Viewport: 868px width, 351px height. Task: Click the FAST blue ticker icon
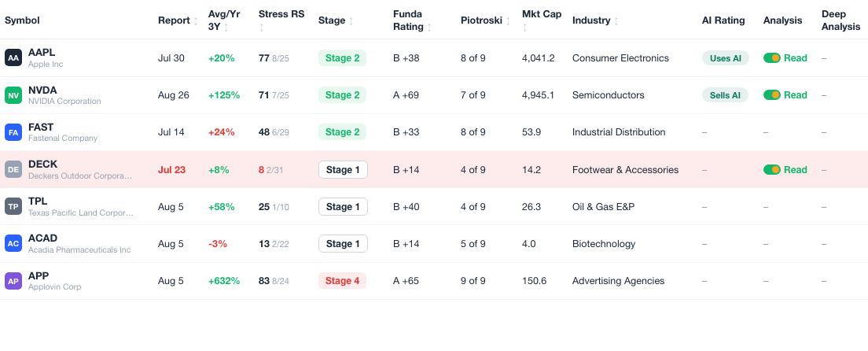[x=13, y=132]
